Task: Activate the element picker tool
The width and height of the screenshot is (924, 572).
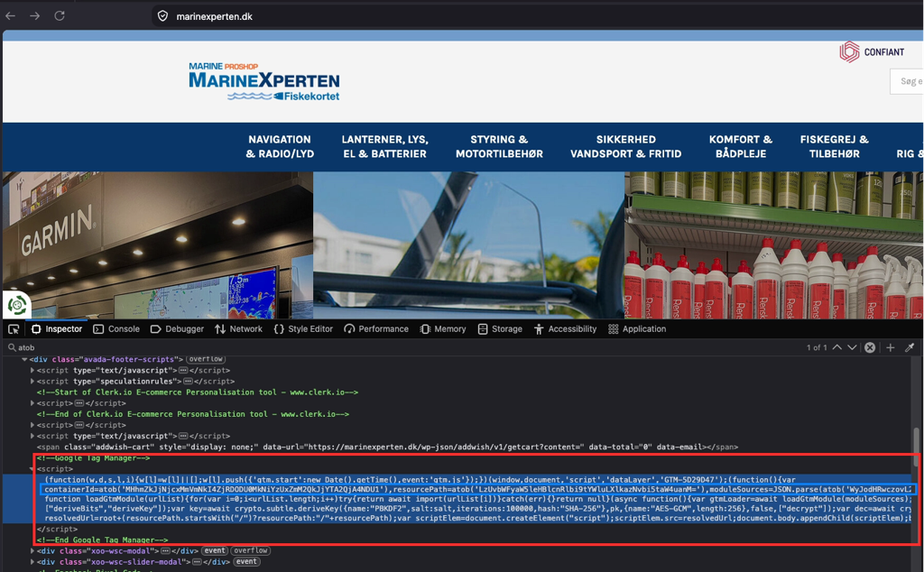Action: point(14,329)
